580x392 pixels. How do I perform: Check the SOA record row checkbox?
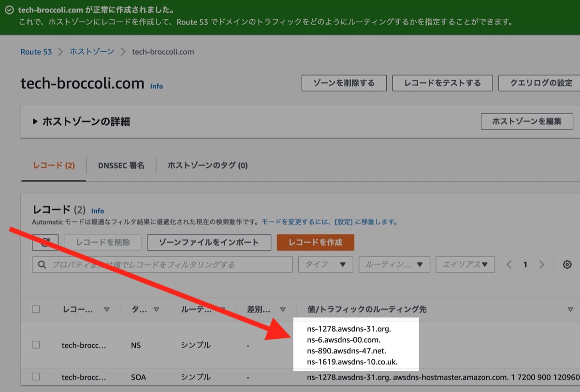35,377
